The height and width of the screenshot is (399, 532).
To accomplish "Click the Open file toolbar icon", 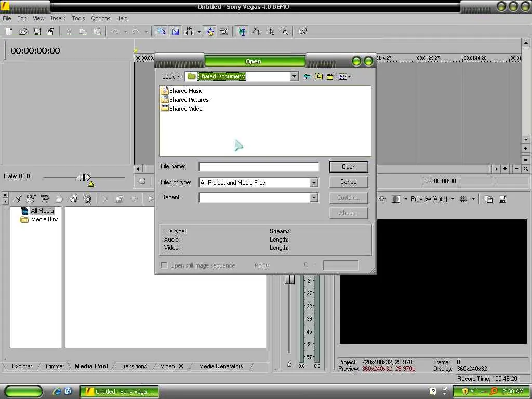I will click(x=23, y=32).
